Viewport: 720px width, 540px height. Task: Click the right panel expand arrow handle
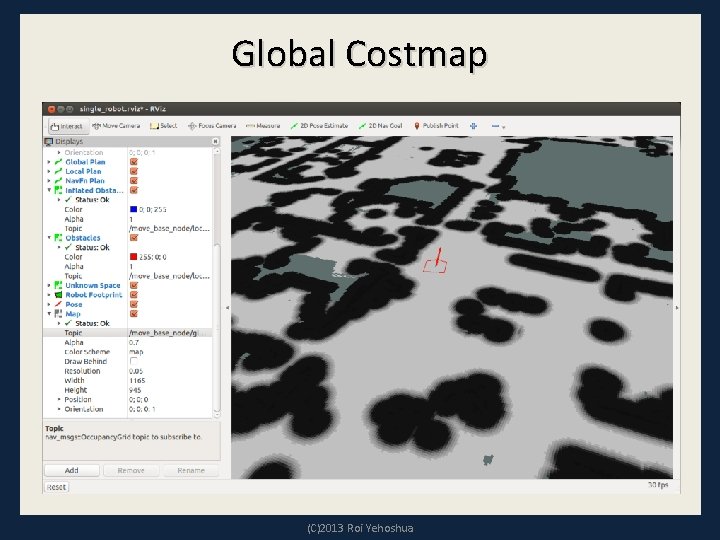click(677, 308)
